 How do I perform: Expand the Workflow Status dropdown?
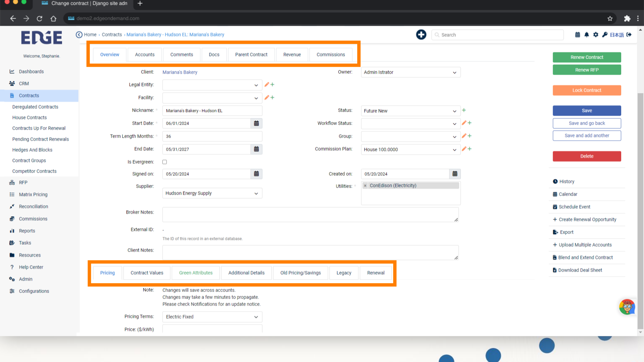(x=411, y=124)
